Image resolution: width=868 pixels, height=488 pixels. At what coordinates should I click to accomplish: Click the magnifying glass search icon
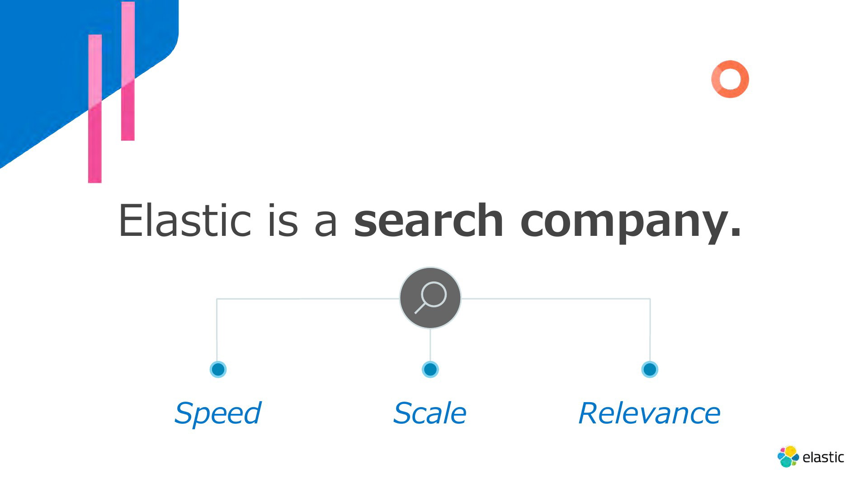[430, 298]
